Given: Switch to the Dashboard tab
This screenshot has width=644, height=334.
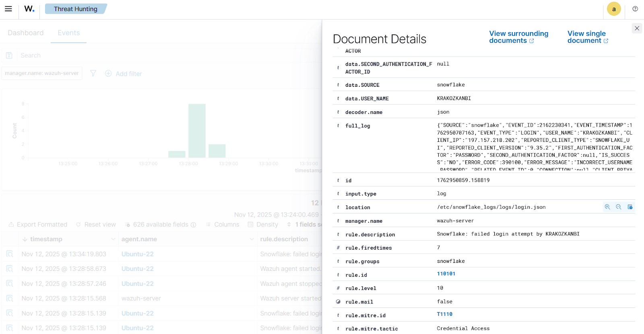Looking at the screenshot, I should 26,33.
